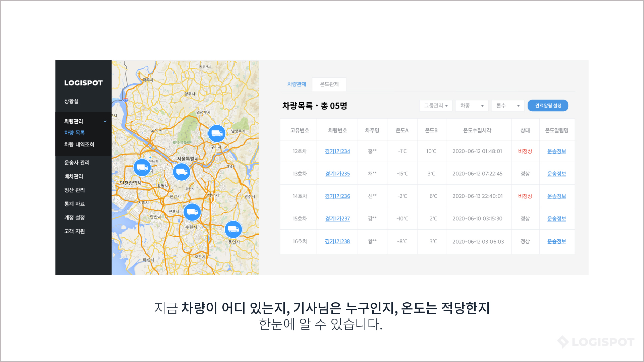Open vehicle link 경기1가238
The width and height of the screenshot is (644, 362).
point(337,241)
